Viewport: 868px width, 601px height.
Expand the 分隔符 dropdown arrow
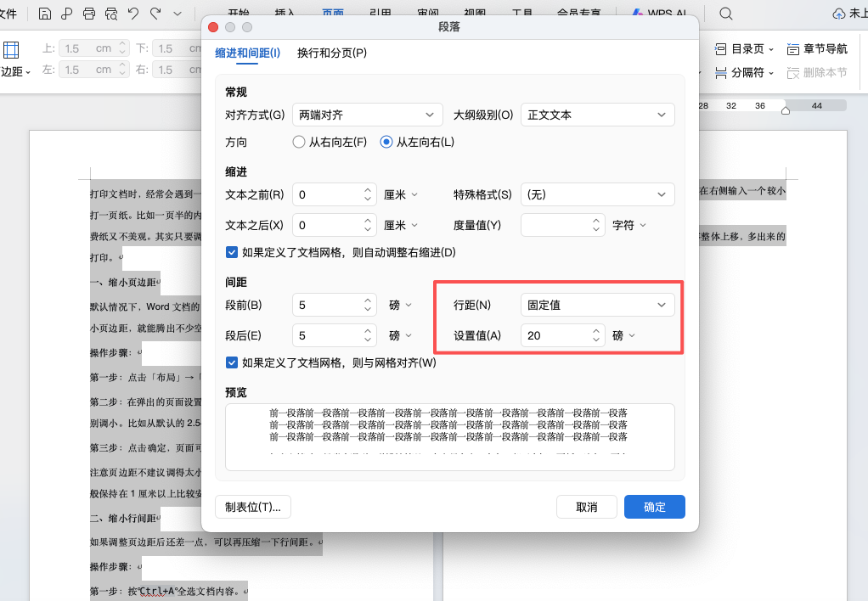771,72
